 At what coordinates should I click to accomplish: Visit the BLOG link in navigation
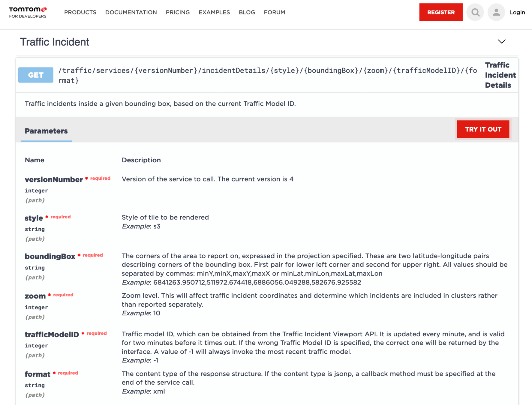[247, 12]
